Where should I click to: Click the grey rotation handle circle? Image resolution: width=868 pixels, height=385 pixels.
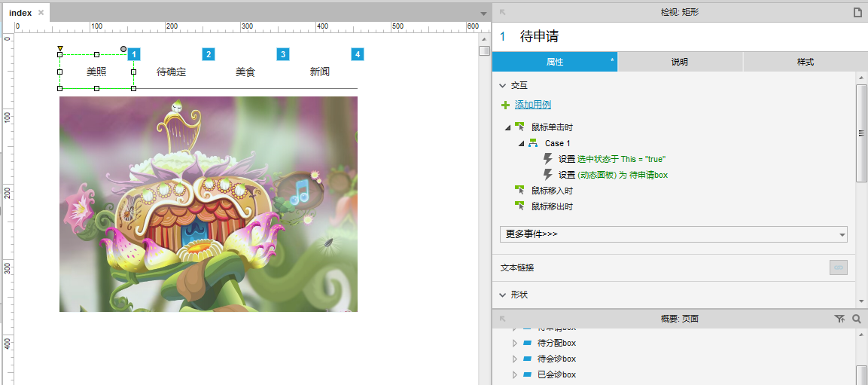pyautogui.click(x=123, y=49)
